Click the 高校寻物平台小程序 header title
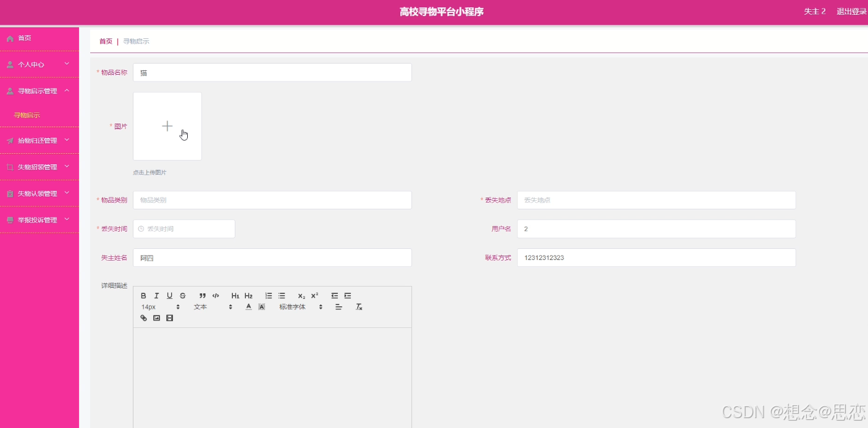Image resolution: width=868 pixels, height=428 pixels. click(x=442, y=12)
